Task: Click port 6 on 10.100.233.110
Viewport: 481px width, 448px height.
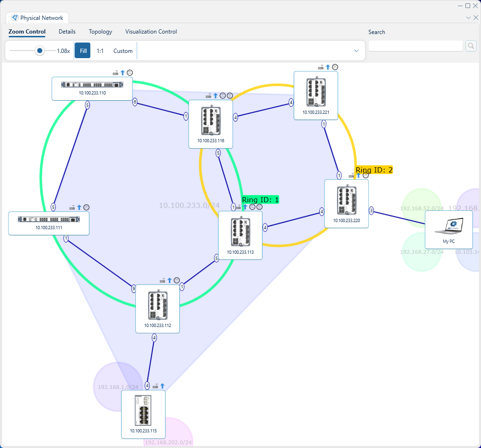Action: (135, 102)
